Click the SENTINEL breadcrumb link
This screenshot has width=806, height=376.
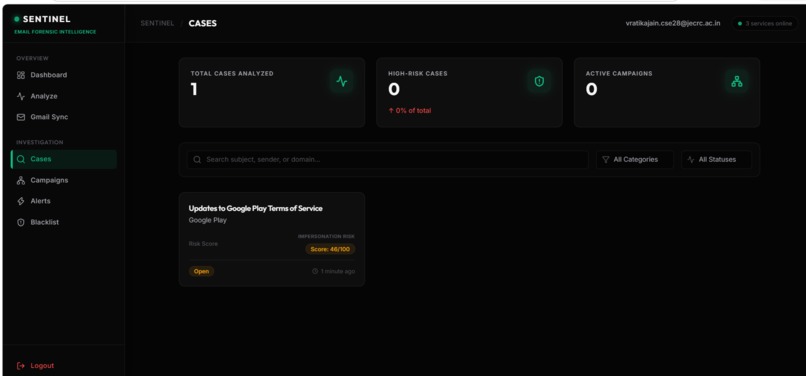[x=157, y=24]
